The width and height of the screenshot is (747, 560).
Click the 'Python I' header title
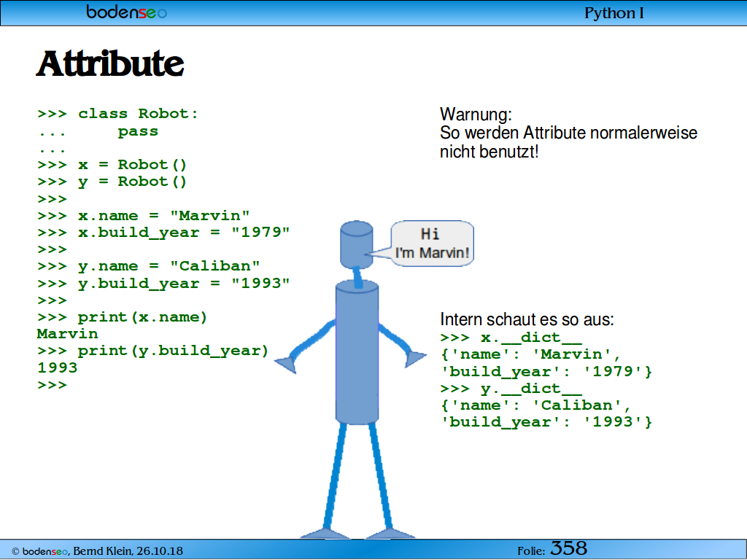(x=614, y=13)
